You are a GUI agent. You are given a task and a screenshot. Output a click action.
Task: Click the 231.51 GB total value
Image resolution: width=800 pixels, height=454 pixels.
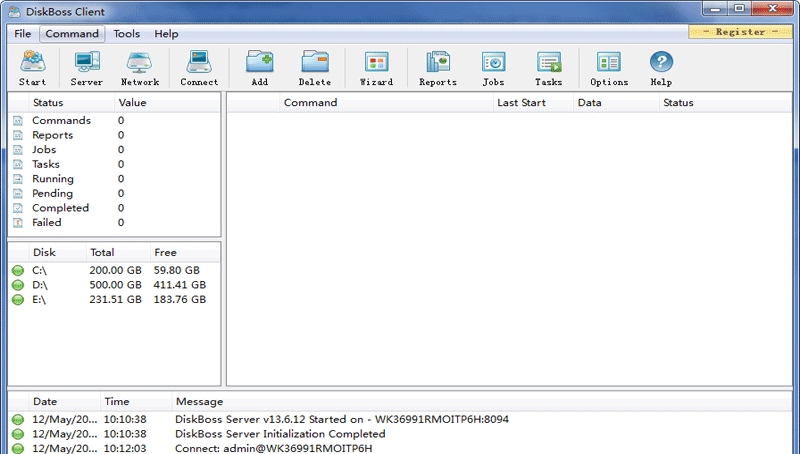tap(115, 300)
